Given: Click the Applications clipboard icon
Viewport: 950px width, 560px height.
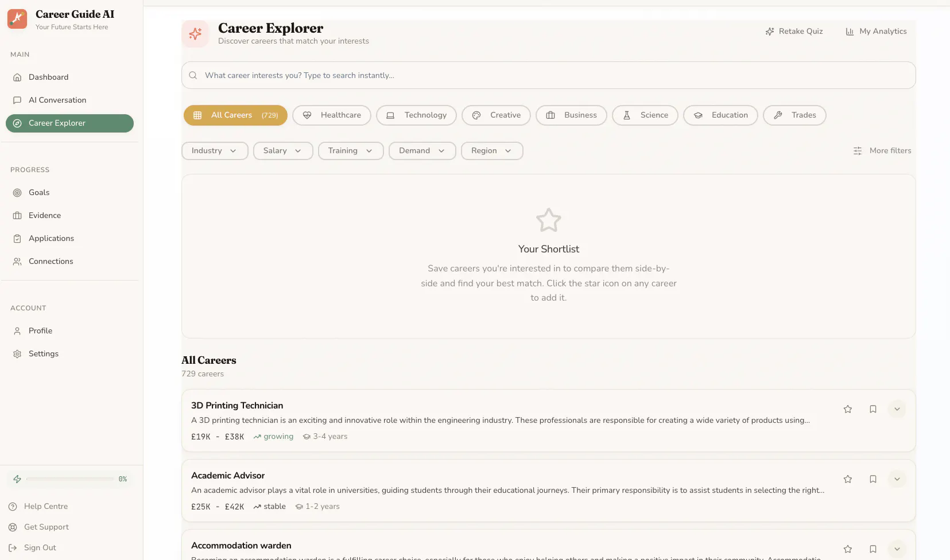Looking at the screenshot, I should pos(17,239).
